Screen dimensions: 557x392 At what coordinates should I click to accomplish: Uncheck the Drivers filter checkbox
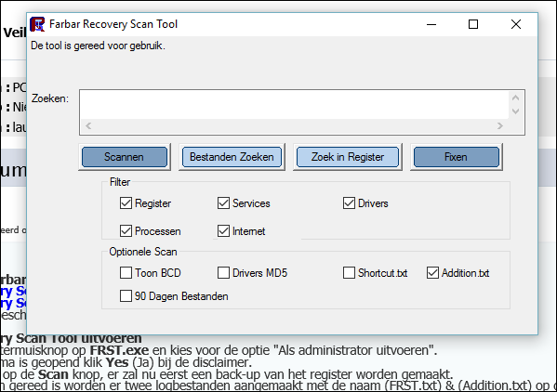(x=349, y=203)
